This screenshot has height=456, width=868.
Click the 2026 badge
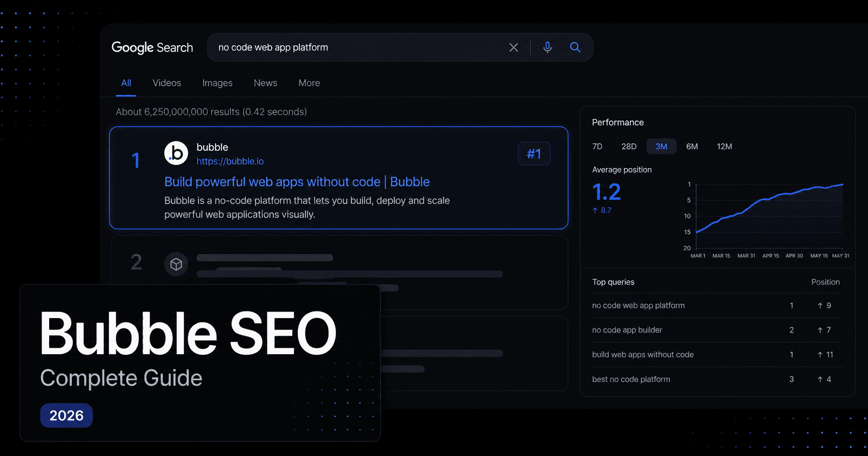[66, 415]
